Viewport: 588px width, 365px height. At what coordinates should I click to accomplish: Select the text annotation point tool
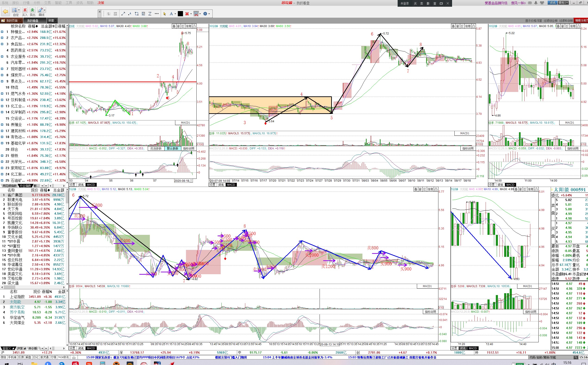tap(130, 14)
